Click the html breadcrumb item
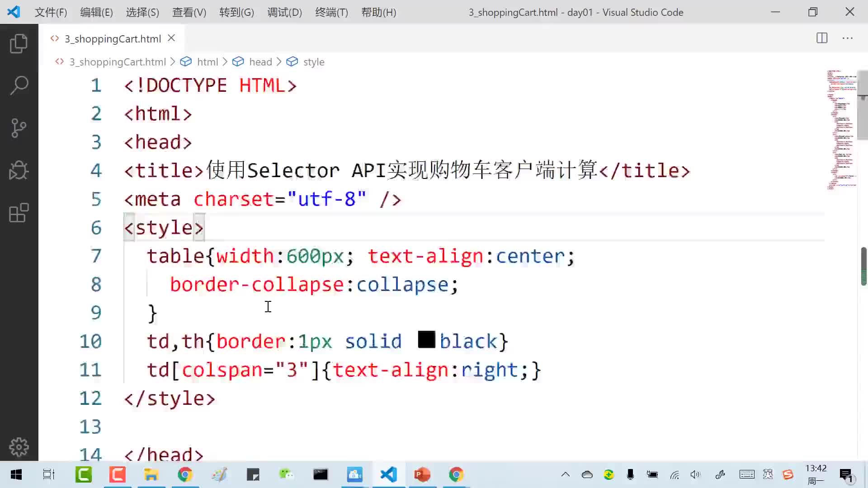 click(207, 62)
